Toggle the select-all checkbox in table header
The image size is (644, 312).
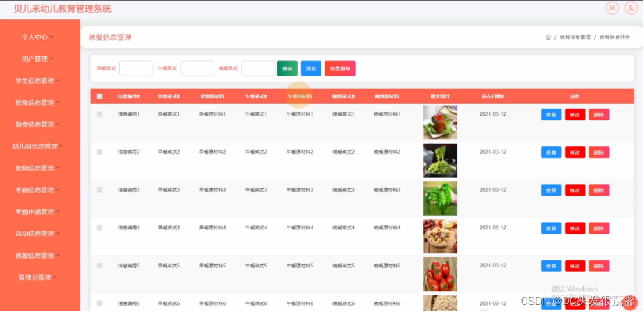click(100, 96)
